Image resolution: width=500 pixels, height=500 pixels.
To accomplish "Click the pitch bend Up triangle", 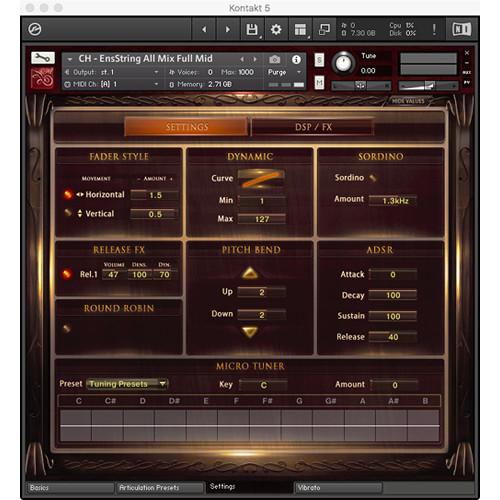I will (x=250, y=273).
